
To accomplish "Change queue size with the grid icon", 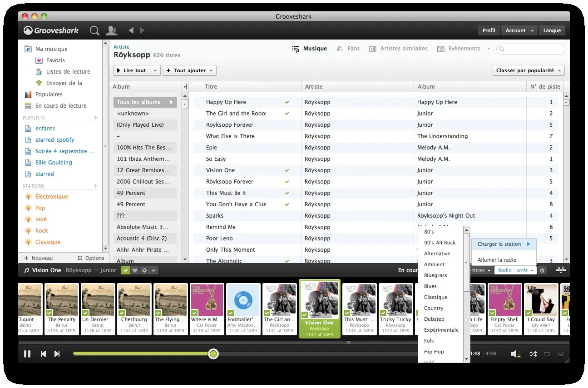I will coord(561,270).
